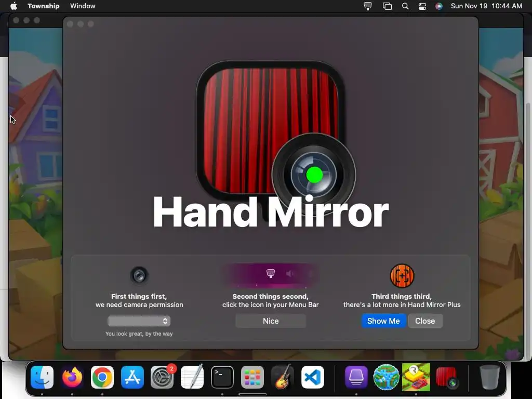532x399 pixels.
Task: Click the camera lens icon above camera permission
Action: 139,275
